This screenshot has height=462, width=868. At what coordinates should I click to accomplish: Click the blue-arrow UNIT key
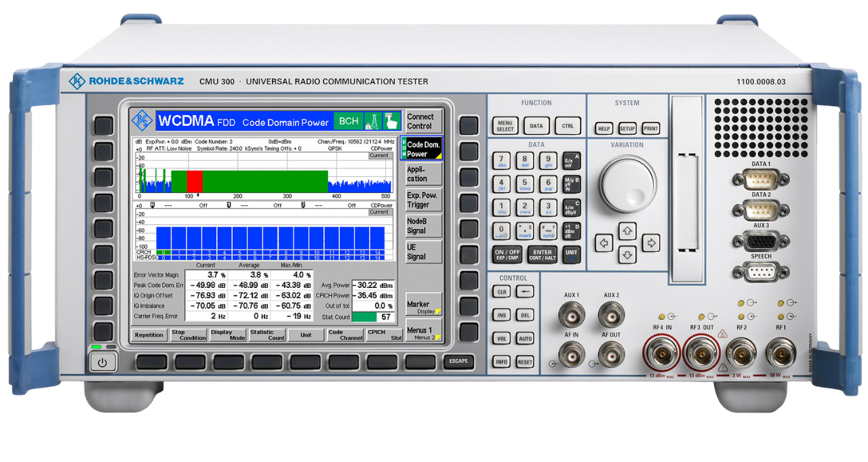click(572, 255)
